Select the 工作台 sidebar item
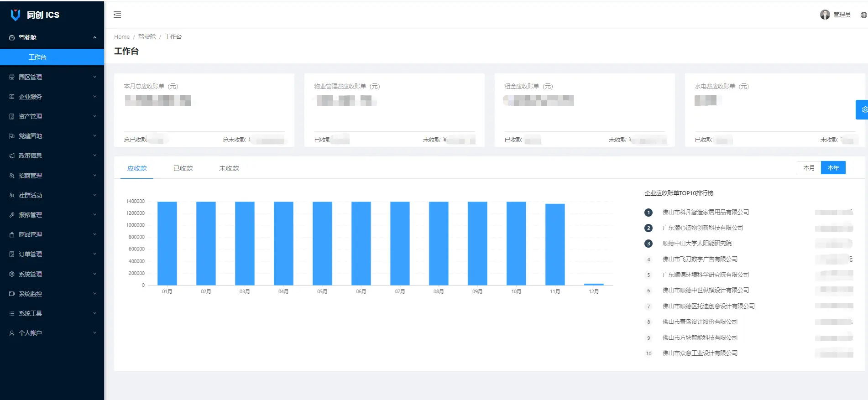Viewport: 868px width, 400px height. pos(52,57)
